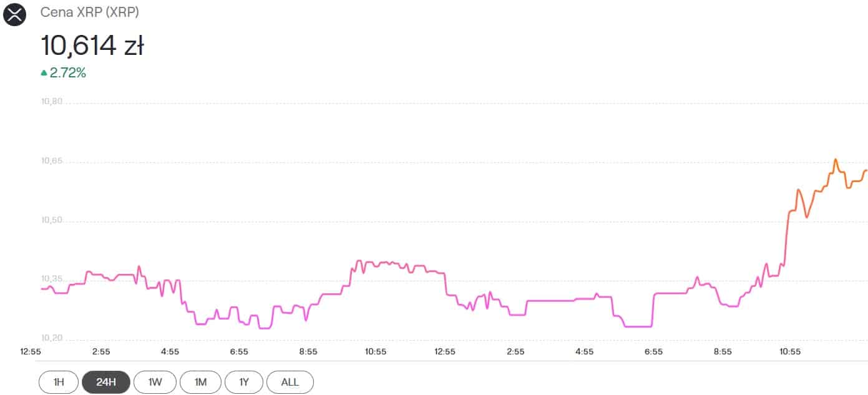Select the 24H time range

click(106, 382)
